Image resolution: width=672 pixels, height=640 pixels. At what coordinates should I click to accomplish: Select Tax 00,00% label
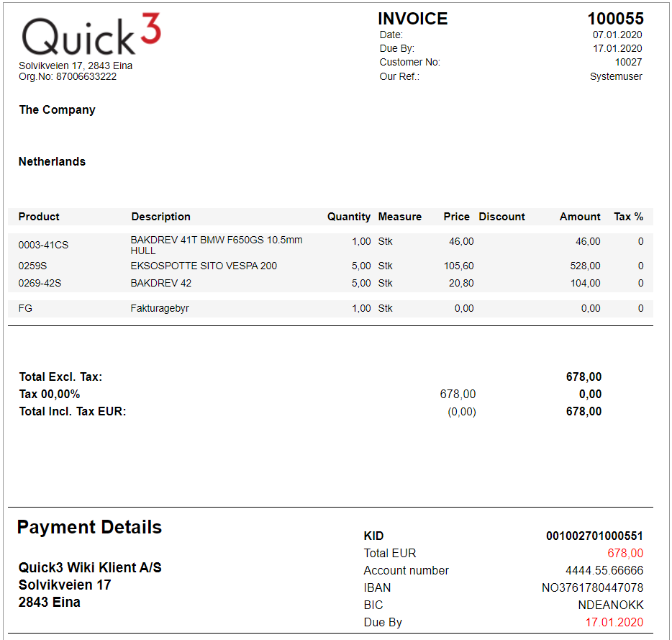tap(50, 394)
